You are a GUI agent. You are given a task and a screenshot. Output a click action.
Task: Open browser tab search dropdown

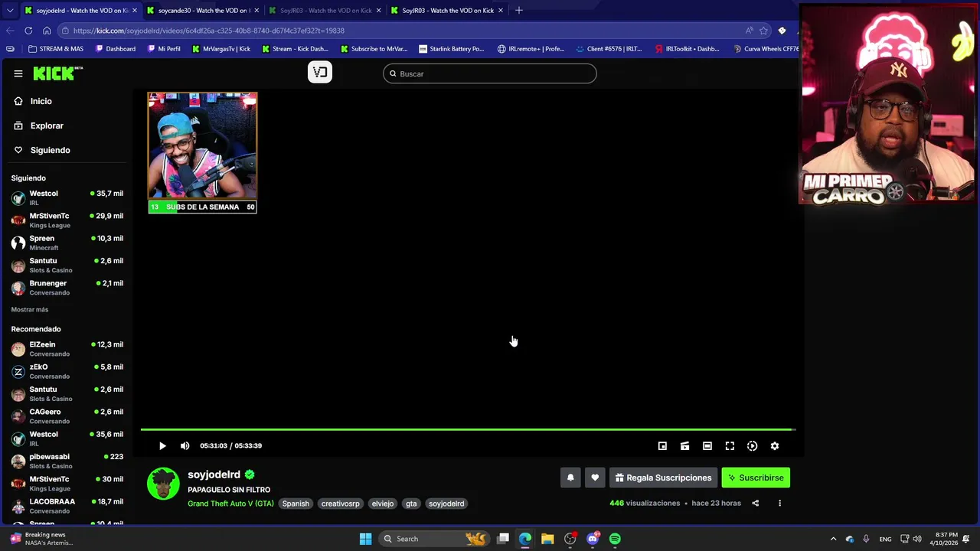coord(10,10)
